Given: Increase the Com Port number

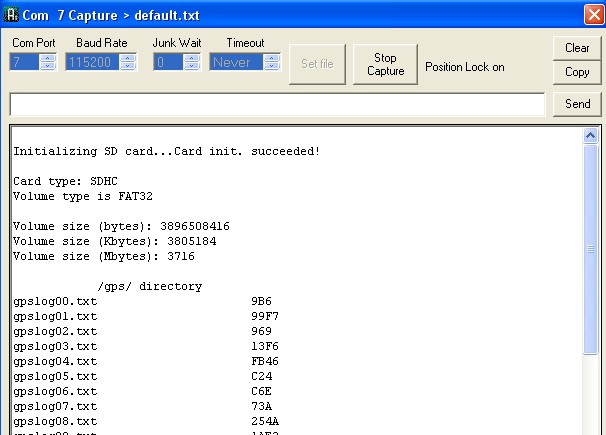Looking at the screenshot, I should 48,58.
